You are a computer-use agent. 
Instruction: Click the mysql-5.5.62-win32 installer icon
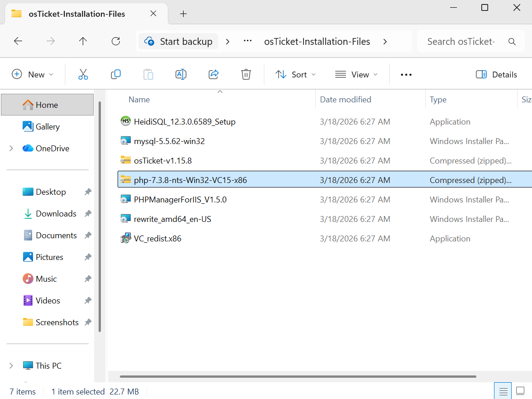(x=126, y=141)
